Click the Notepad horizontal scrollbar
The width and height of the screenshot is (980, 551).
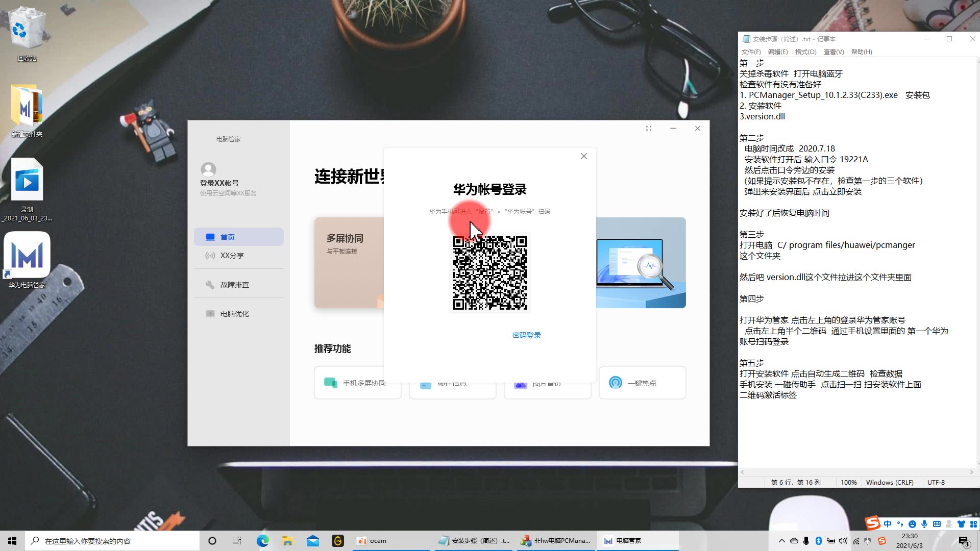pos(857,472)
